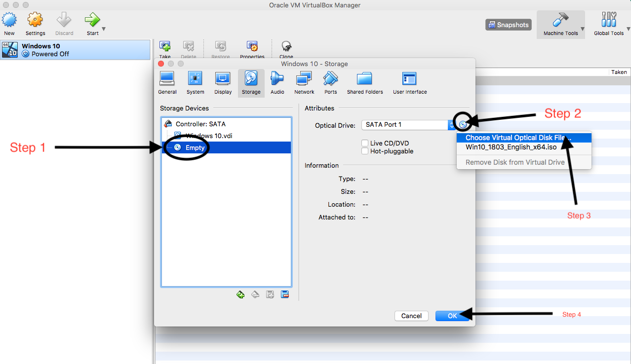Switch to the Storage settings tab

tap(251, 83)
